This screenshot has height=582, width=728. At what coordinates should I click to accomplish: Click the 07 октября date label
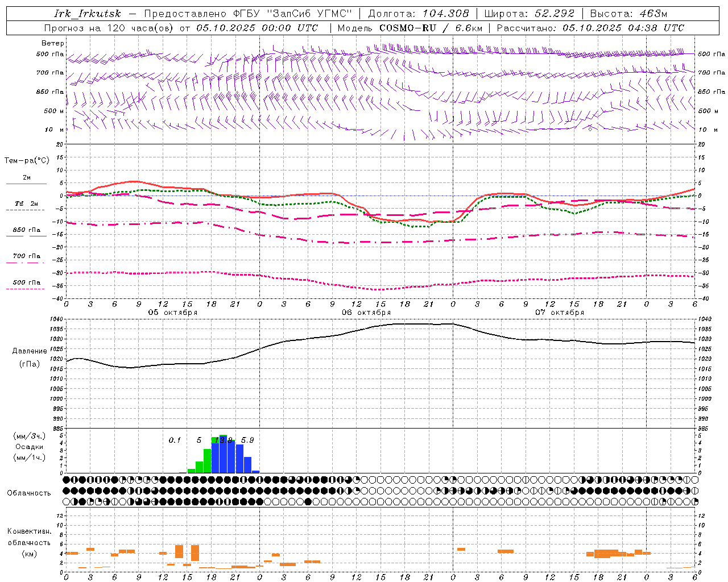(x=560, y=313)
